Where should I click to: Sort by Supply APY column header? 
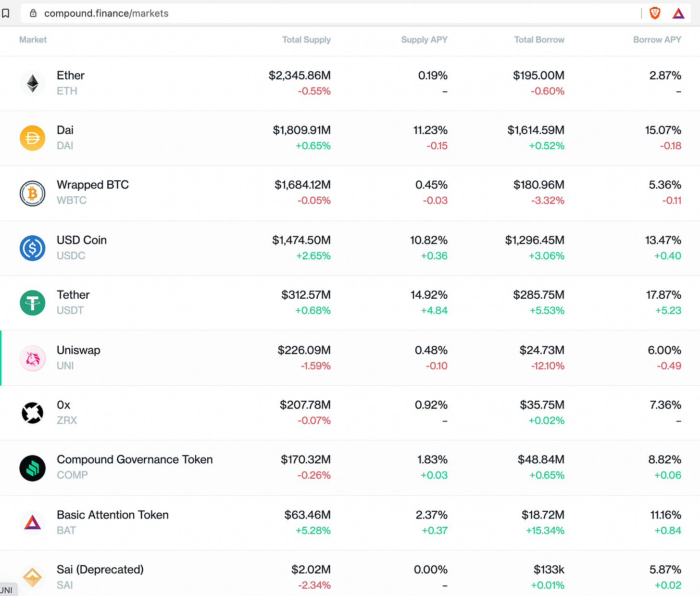[x=424, y=40]
